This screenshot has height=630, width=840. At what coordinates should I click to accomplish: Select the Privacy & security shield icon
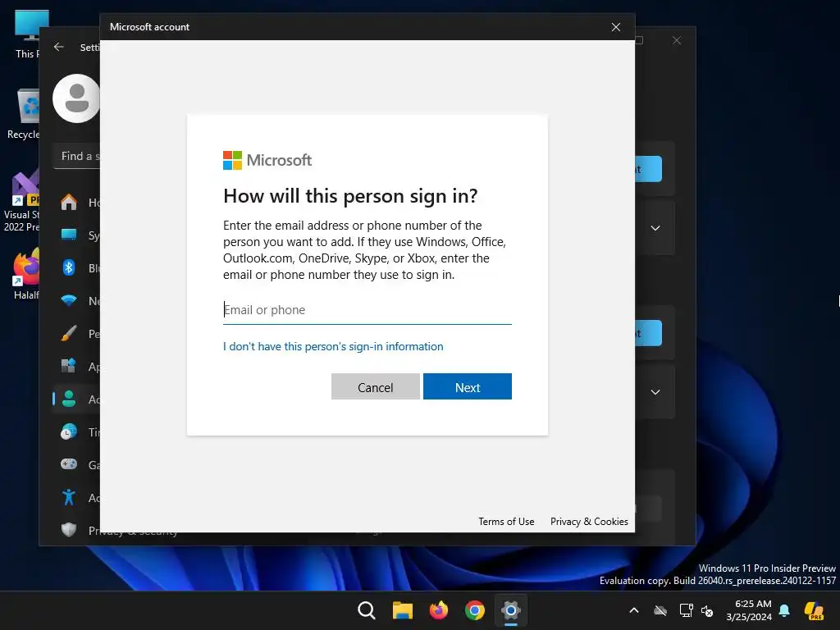69,530
